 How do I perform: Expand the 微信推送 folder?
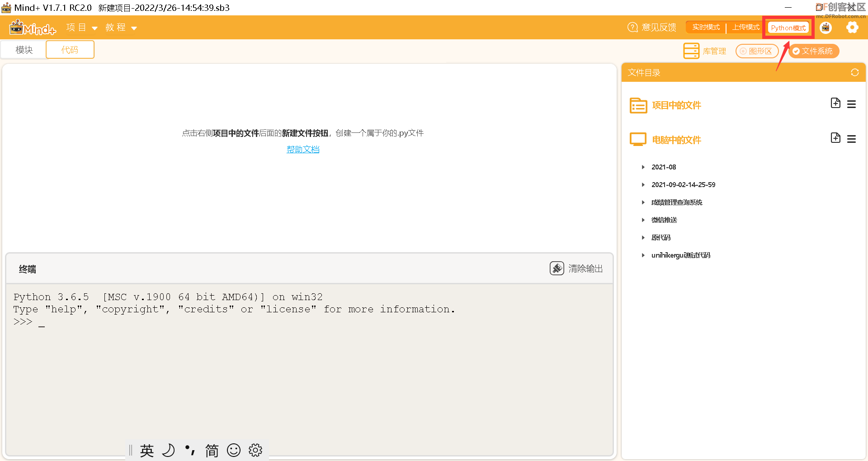tap(643, 220)
